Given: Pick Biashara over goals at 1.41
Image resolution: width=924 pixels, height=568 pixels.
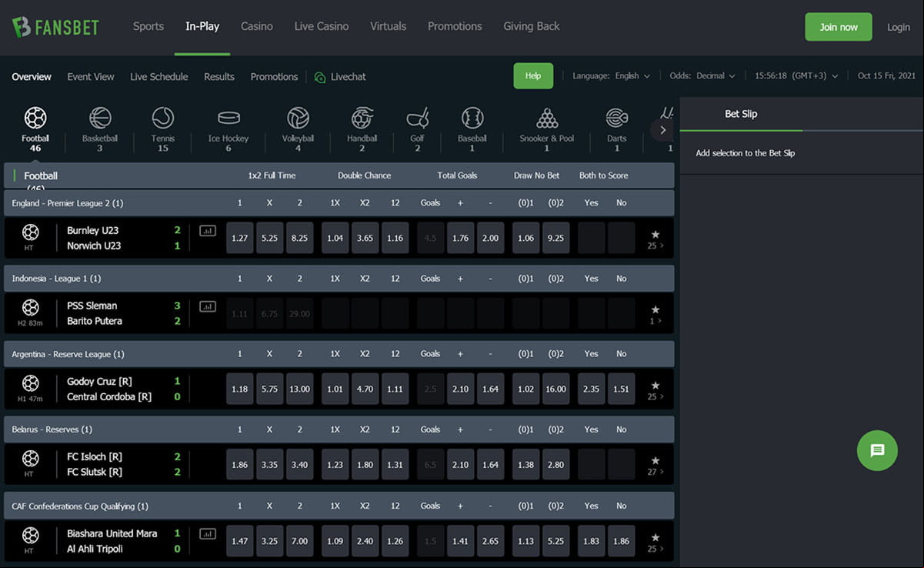Looking at the screenshot, I should [461, 541].
